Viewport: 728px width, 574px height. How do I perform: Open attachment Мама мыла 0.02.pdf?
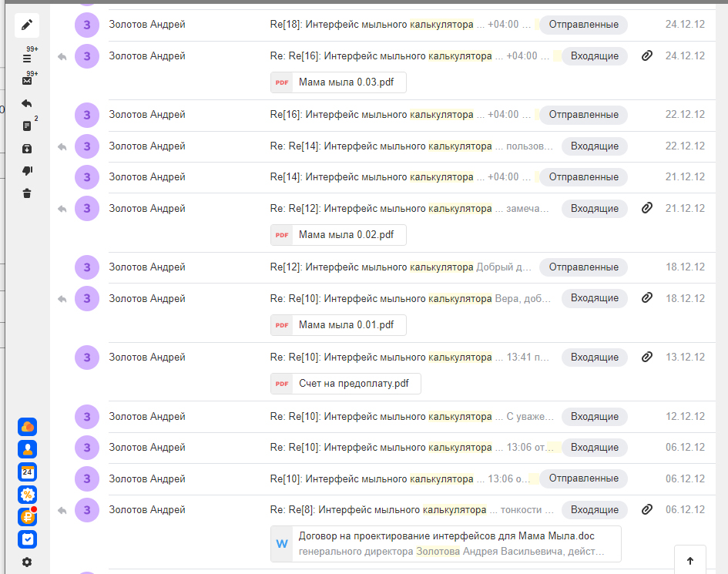[338, 235]
